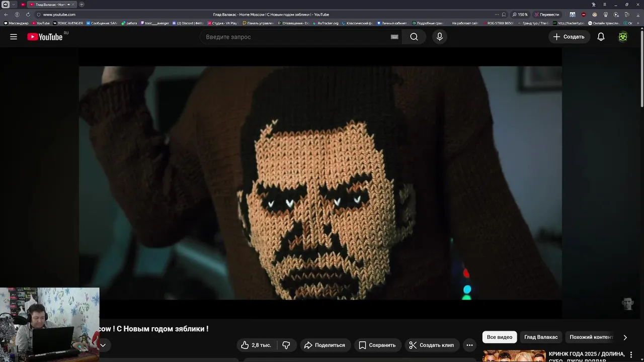Viewport: 644px width, 362px height.
Task: Click Сохранить to save video
Action: (378, 345)
